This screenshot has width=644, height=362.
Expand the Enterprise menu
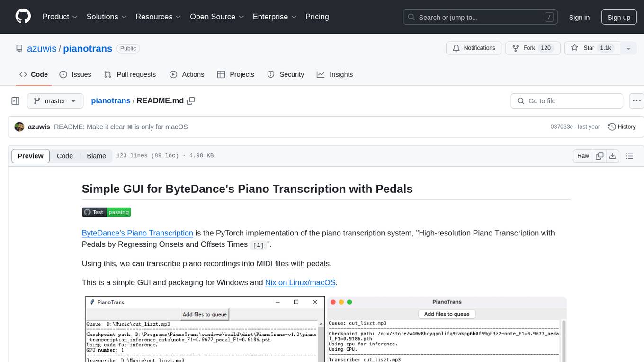tap(275, 17)
